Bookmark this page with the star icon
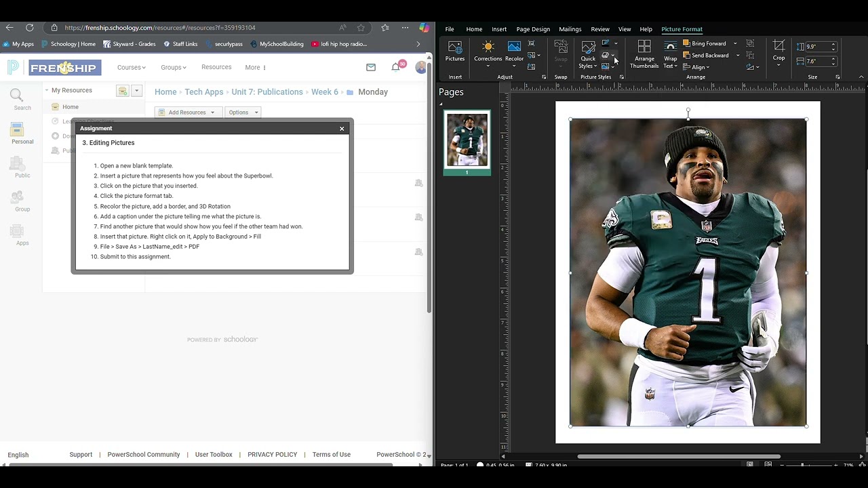 point(361,28)
